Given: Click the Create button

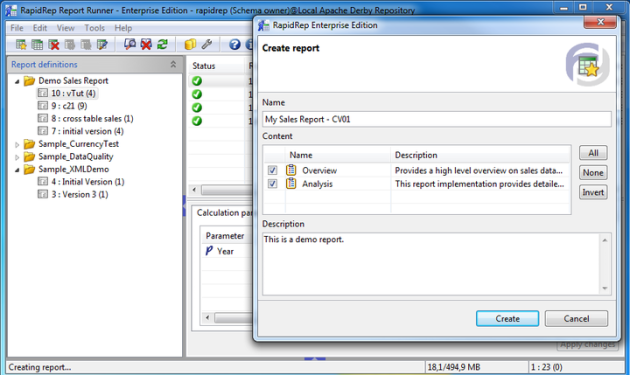Looking at the screenshot, I should point(507,318).
